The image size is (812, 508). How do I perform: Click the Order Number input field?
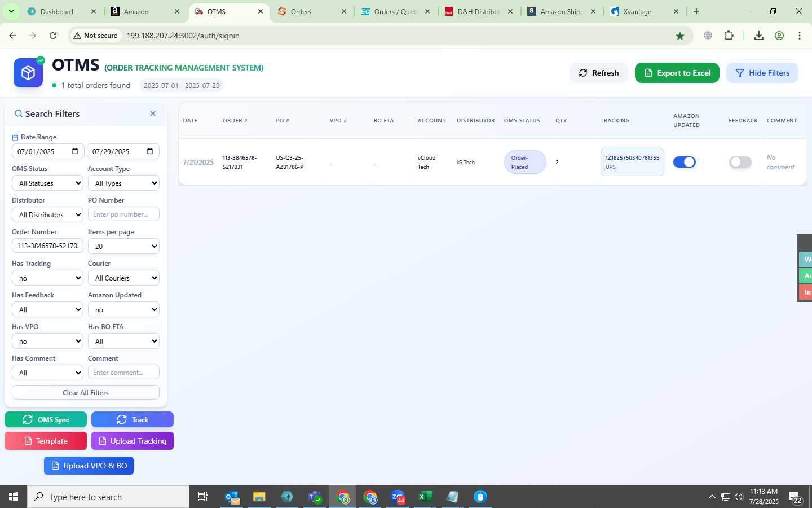[x=47, y=246]
